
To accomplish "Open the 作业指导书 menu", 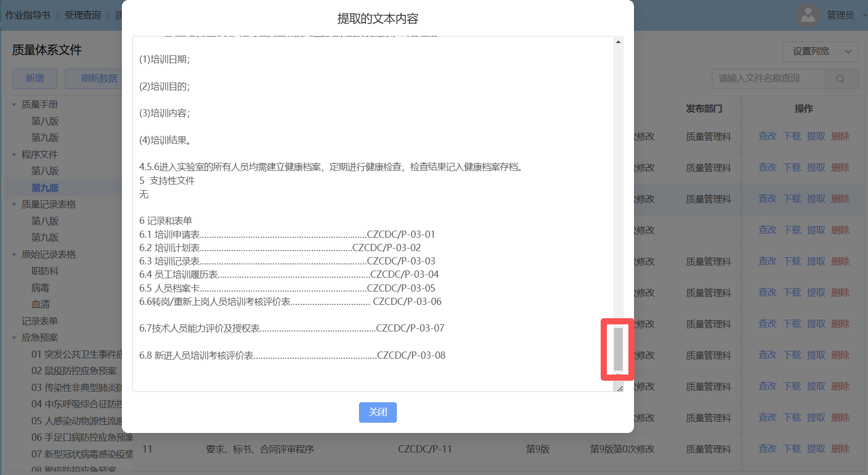I will [x=28, y=15].
